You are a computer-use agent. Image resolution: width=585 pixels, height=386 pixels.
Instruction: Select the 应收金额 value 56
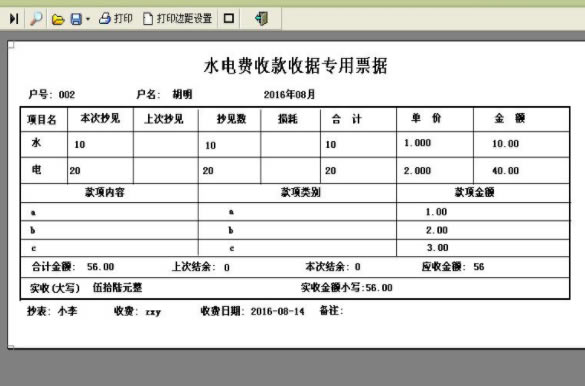[479, 267]
